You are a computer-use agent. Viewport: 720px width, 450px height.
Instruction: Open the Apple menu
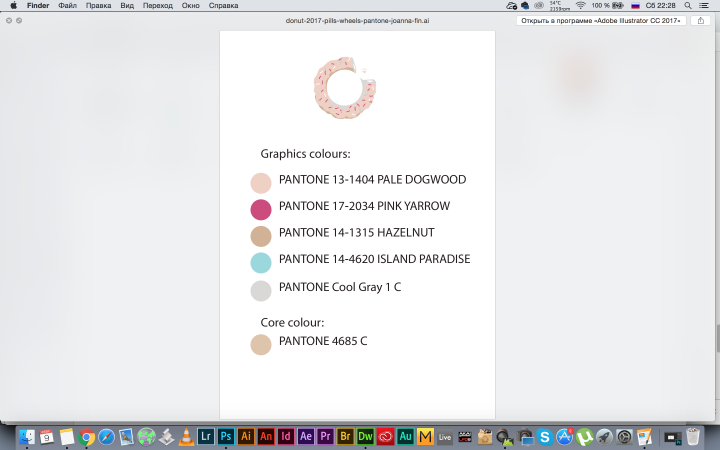tap(14, 6)
